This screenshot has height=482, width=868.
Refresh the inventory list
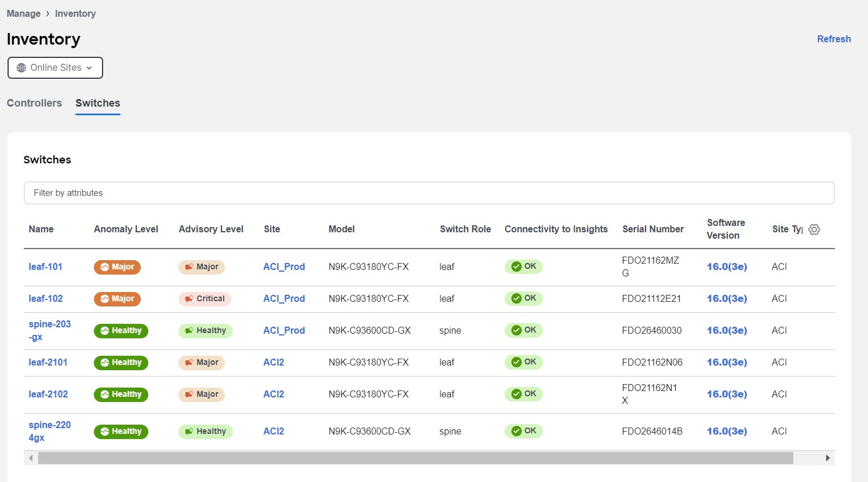pos(834,39)
